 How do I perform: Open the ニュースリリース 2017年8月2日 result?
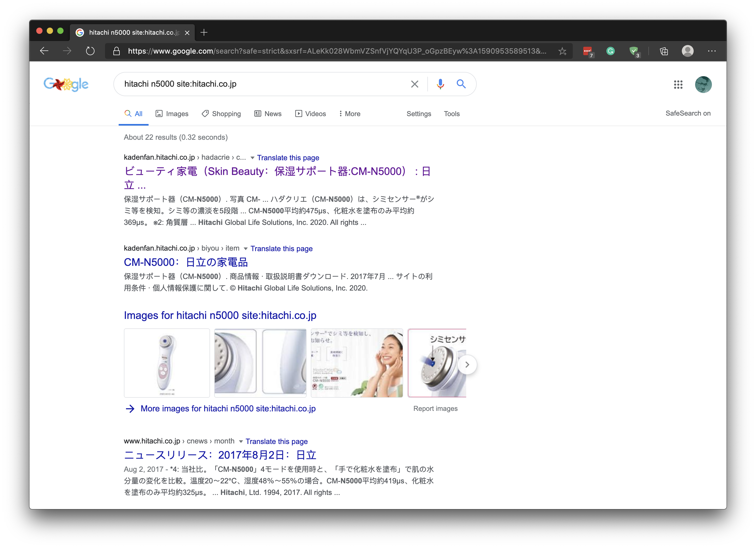220,455
